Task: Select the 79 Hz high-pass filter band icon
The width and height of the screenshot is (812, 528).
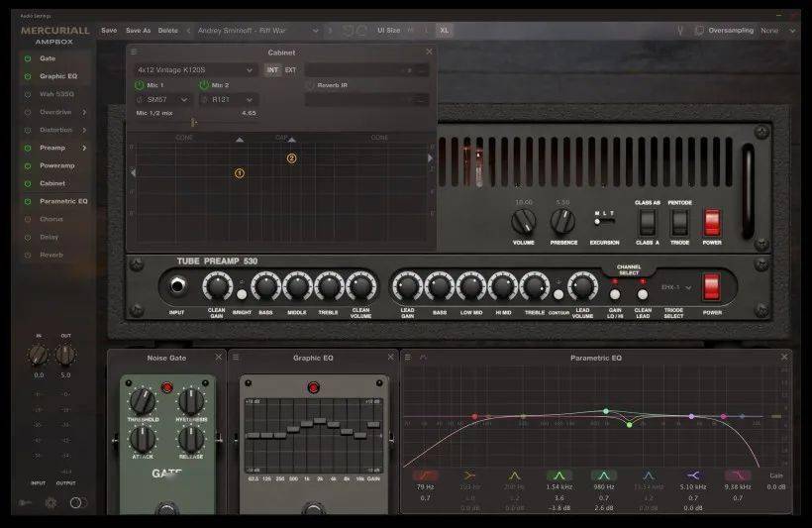Action: pyautogui.click(x=426, y=475)
